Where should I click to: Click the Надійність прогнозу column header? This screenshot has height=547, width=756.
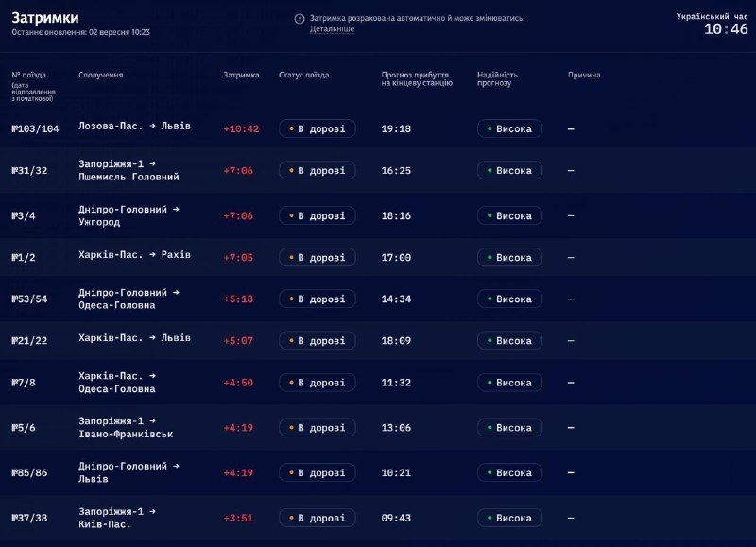498,78
